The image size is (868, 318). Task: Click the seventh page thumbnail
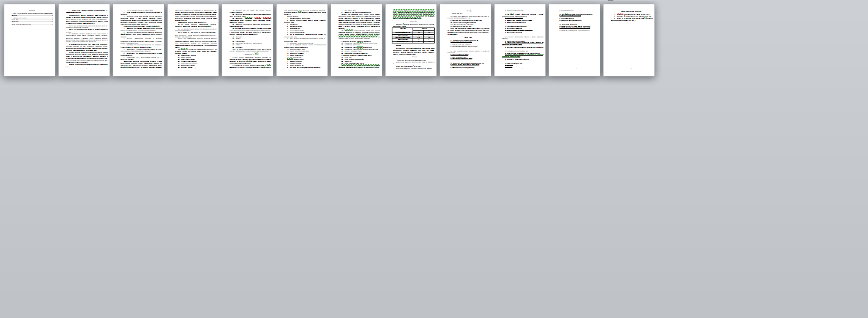[x=356, y=40]
